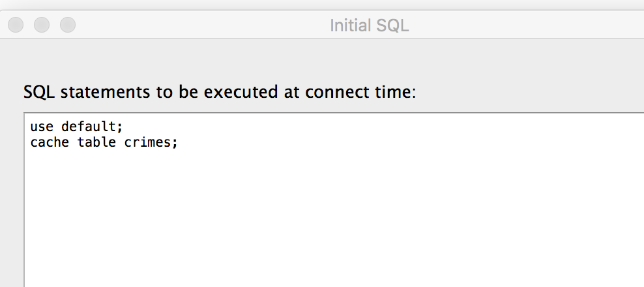The width and height of the screenshot is (644, 287).
Task: Click the leftmost close window button
Action: coord(16,25)
